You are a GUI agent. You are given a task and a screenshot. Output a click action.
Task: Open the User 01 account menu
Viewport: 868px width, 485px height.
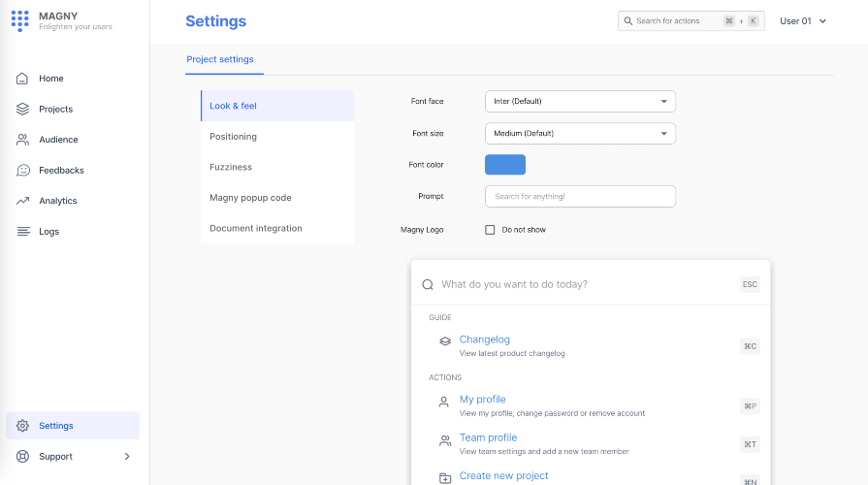(x=802, y=21)
